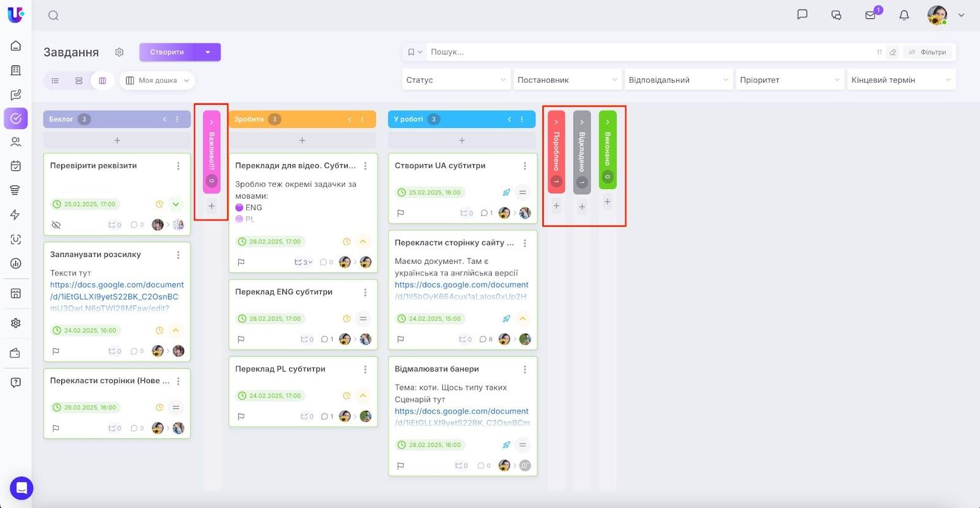Collapse the Беклог column with its chevron
This screenshot has width=980, height=508.
pyautogui.click(x=165, y=119)
